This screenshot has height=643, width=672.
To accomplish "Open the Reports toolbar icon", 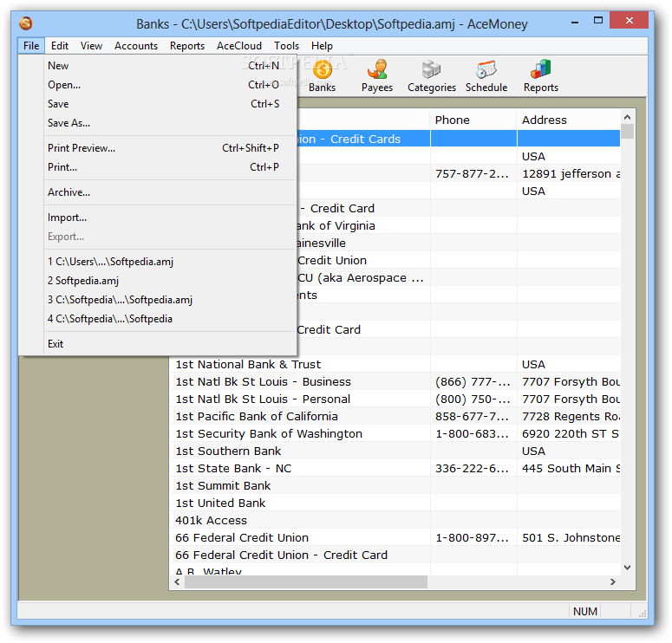I will tap(541, 76).
